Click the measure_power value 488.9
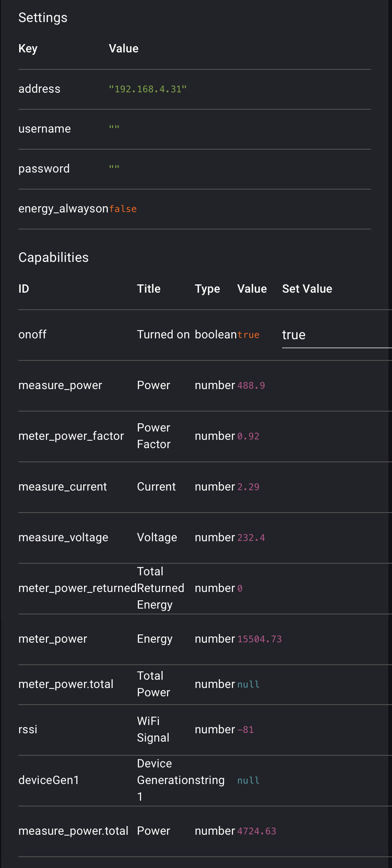392x868 pixels. tap(251, 386)
